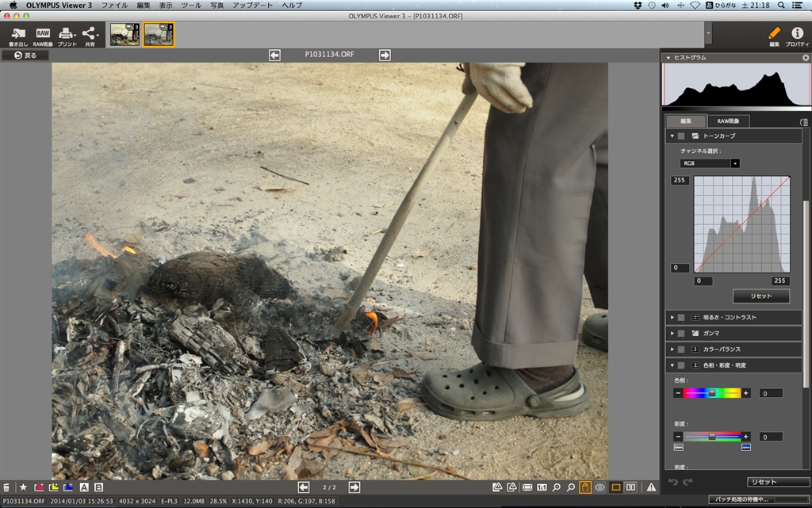Enable the ガンマ adjustment checkbox
The width and height of the screenshot is (812, 508).
point(681,333)
